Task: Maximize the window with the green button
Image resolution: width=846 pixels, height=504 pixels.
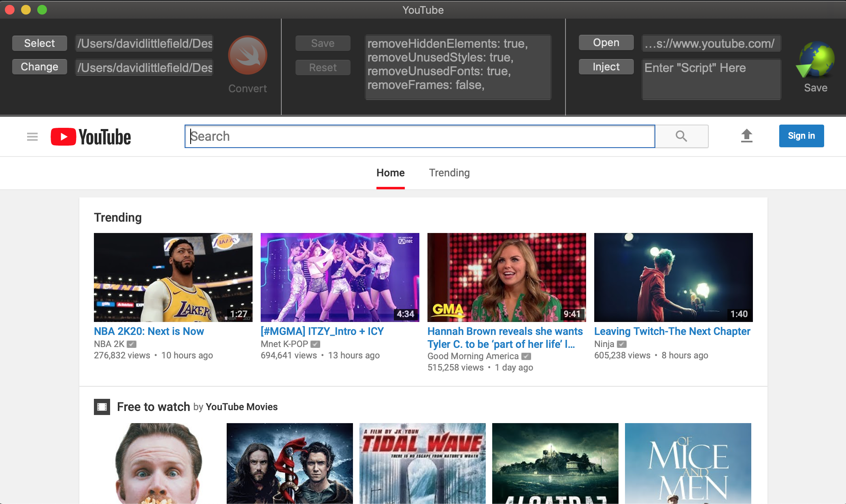Action: (42, 10)
